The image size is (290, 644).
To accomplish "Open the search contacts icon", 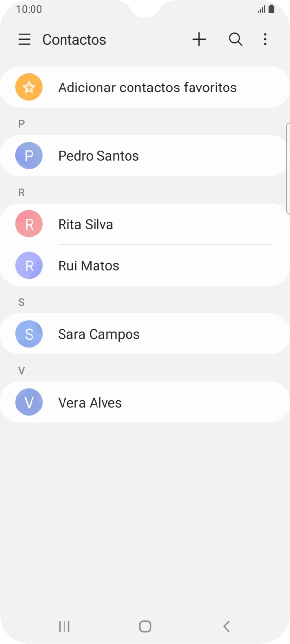I will point(236,40).
